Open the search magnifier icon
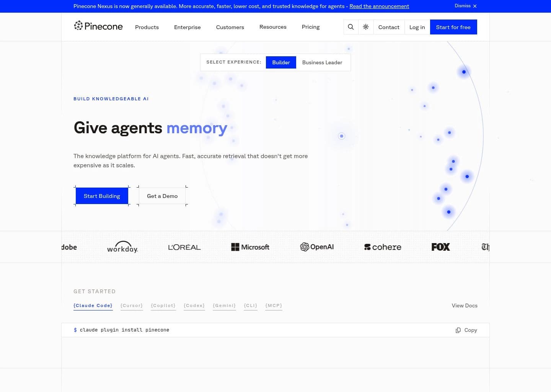 coord(351,27)
